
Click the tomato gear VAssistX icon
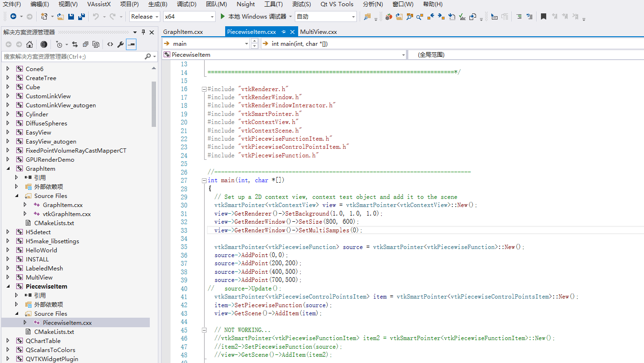pos(388,16)
